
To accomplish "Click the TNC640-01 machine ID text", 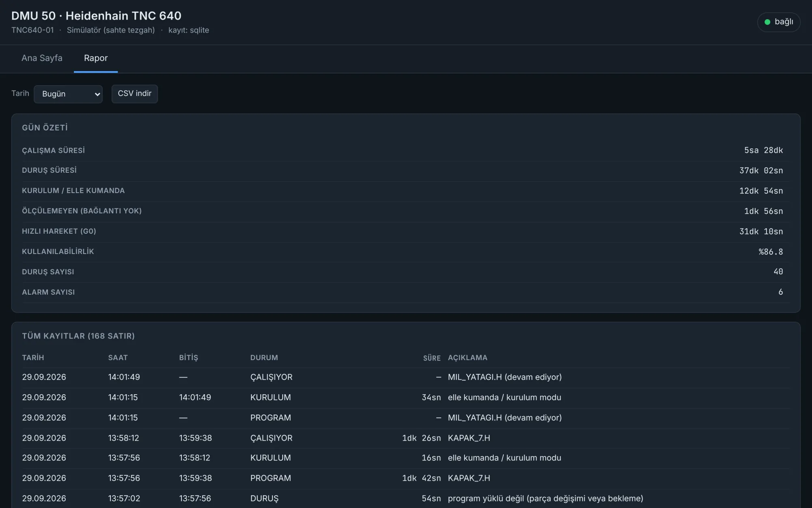I will (x=32, y=30).
